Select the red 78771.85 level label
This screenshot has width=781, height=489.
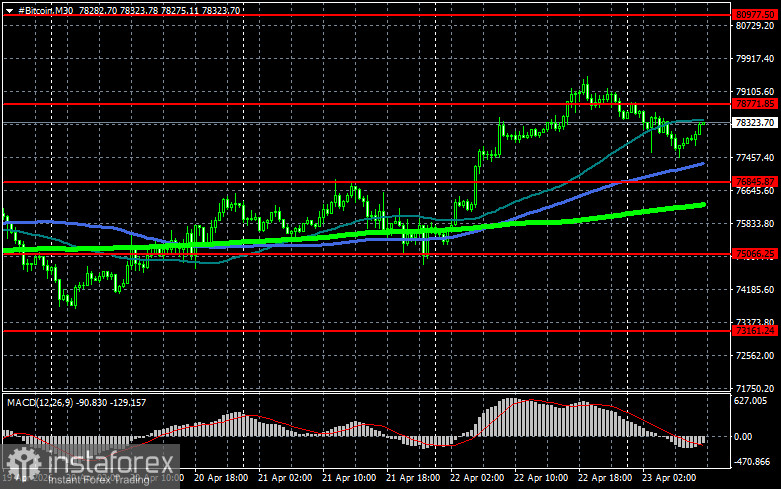755,104
